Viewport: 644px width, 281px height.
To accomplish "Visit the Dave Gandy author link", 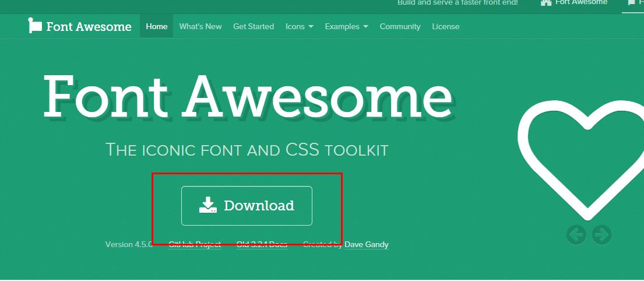I will pos(367,244).
